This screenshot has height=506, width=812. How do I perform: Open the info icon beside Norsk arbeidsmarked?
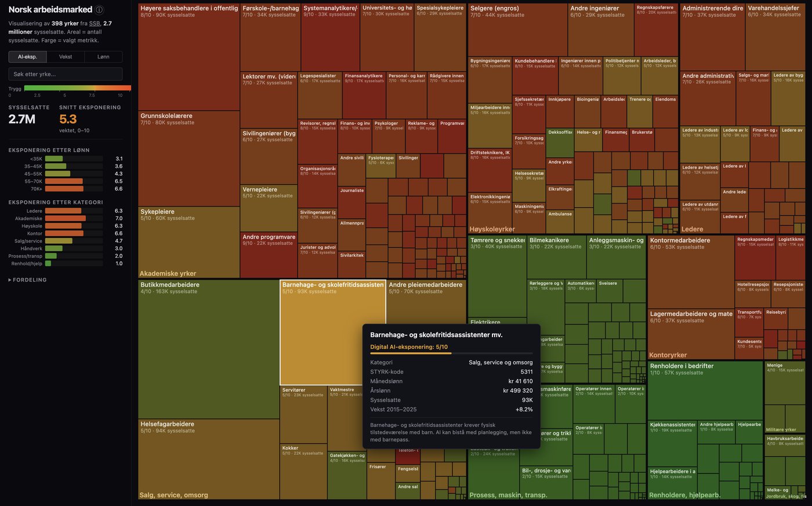click(99, 10)
